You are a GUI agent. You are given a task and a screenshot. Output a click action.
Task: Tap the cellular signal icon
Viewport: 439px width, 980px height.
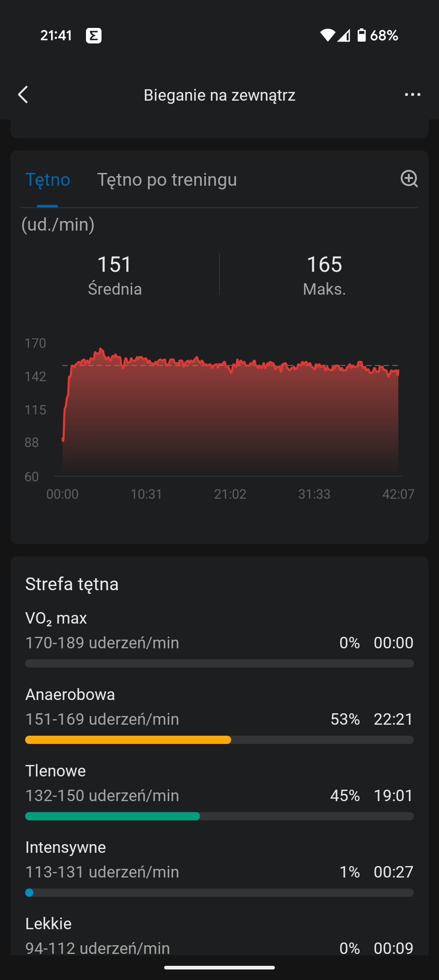point(344,35)
